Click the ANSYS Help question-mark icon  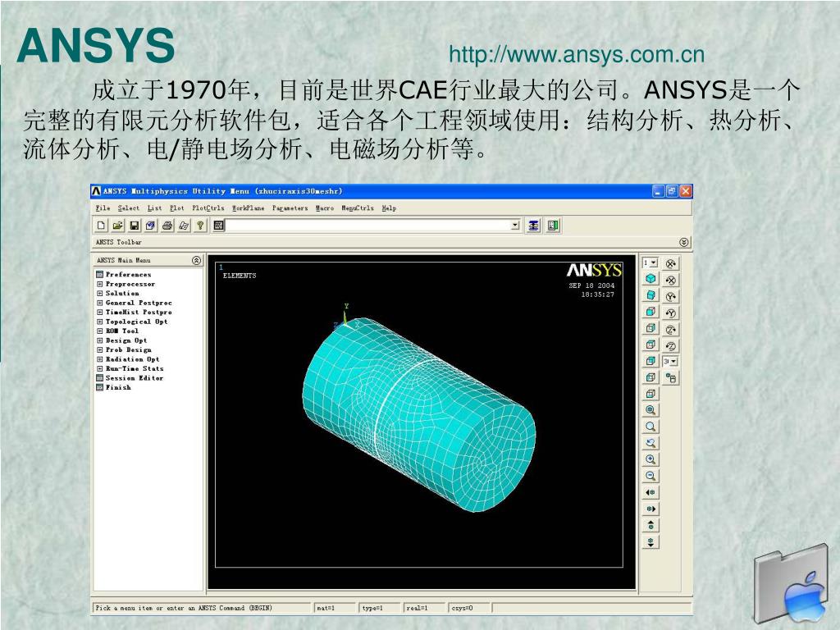point(200,226)
